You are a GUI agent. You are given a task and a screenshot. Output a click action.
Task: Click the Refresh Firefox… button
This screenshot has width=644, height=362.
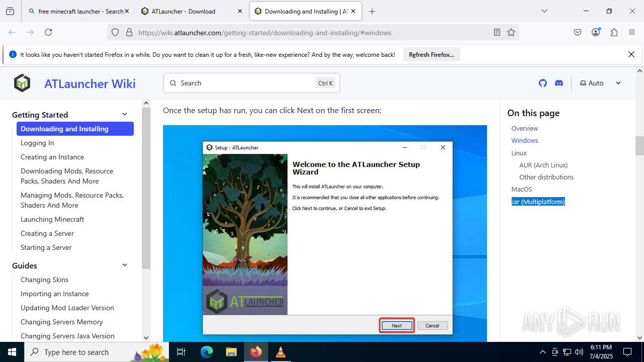[x=432, y=54]
